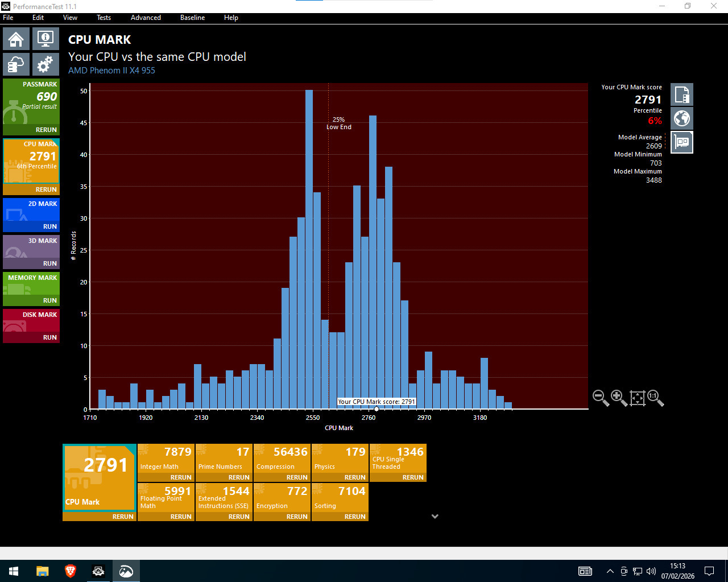The width and height of the screenshot is (728, 582).
Task: Select the Sorting 7104 score tile
Action: coord(340,498)
